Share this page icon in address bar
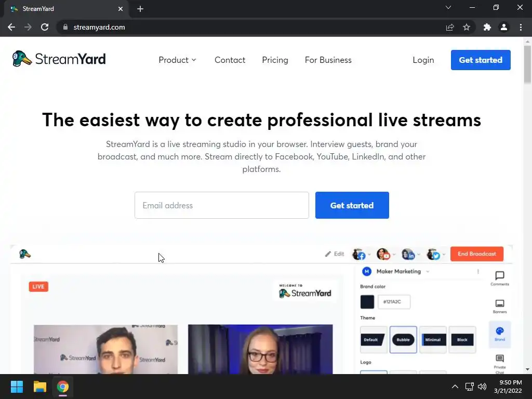Image resolution: width=532 pixels, height=399 pixels. [x=450, y=27]
